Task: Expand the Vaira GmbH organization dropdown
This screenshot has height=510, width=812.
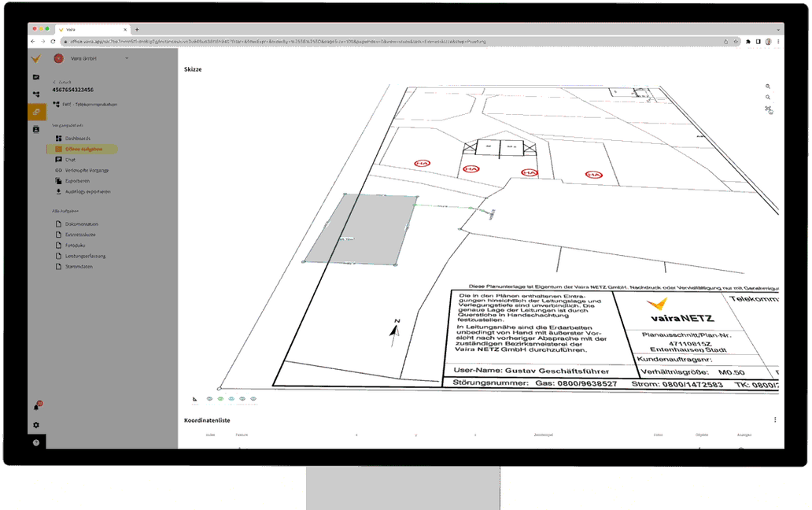Action: coord(127,57)
